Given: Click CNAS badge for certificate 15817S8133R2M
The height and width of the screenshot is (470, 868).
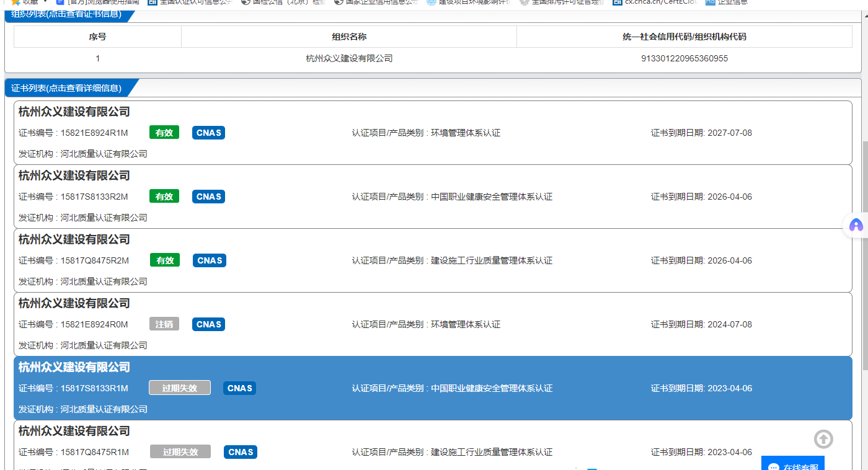Looking at the screenshot, I should tap(209, 197).
